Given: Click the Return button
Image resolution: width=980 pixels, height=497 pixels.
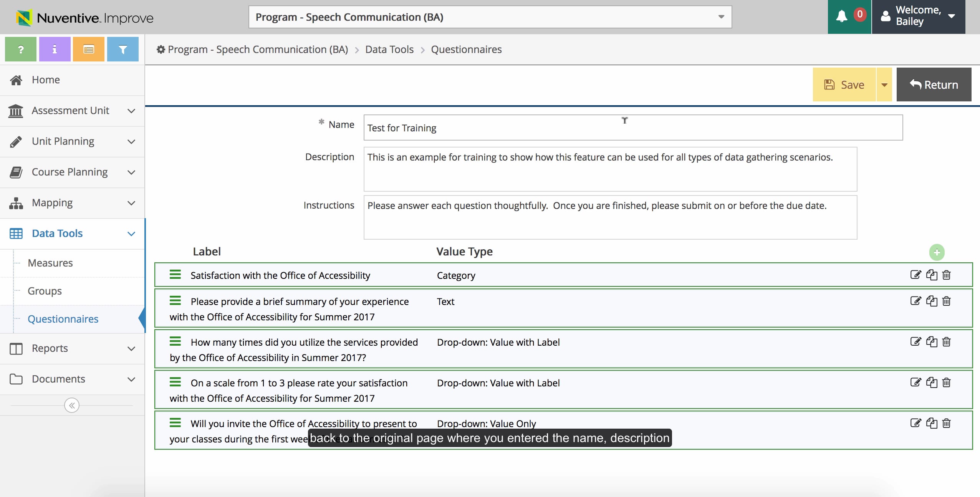Looking at the screenshot, I should pos(934,84).
